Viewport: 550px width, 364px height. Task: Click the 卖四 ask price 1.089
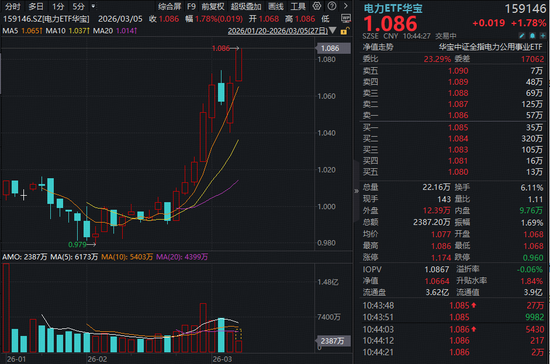pos(458,82)
